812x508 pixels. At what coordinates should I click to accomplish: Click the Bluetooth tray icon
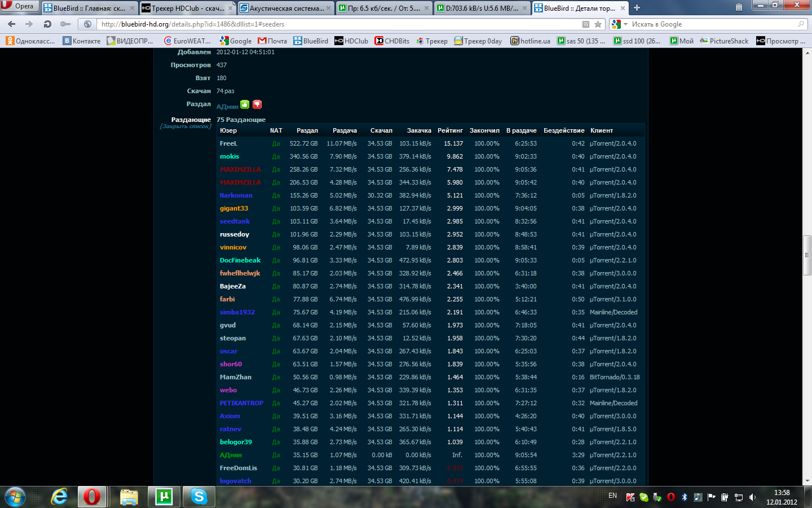(x=685, y=497)
